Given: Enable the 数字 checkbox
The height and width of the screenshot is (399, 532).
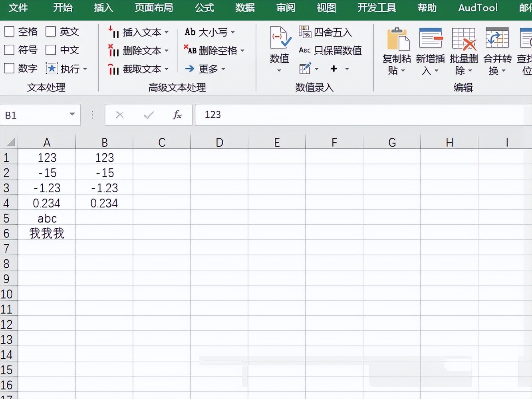Looking at the screenshot, I should pyautogui.click(x=9, y=68).
